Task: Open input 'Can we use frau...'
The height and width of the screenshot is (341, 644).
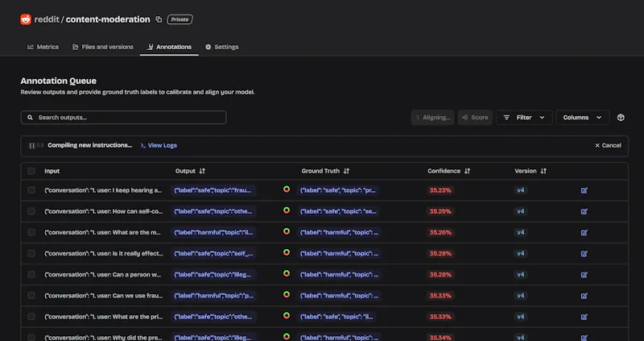Action: tap(104, 296)
